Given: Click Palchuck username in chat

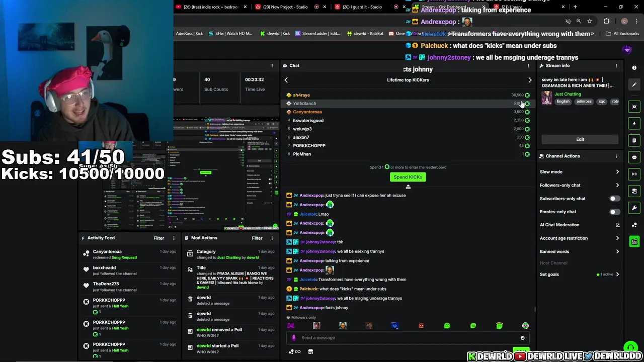Looking at the screenshot, I should [308, 289].
